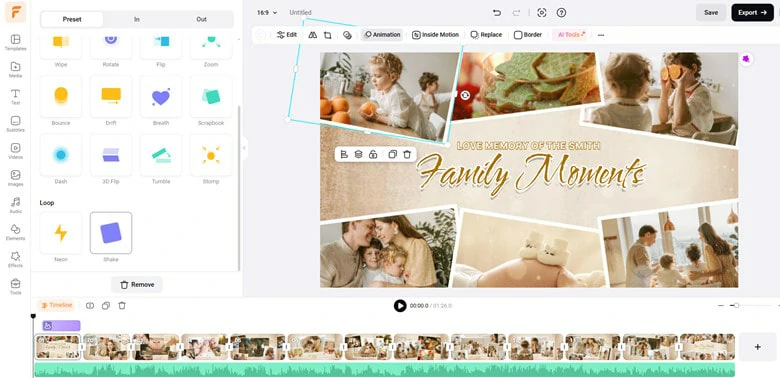Click the FlexClip logo icon
This screenshot has width=780, height=378.
tap(15, 12)
